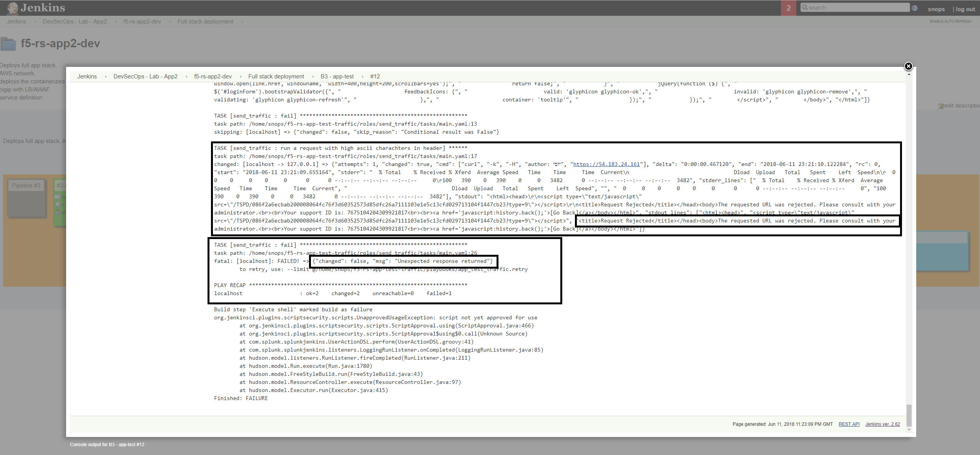This screenshot has width=980, height=455.
Task: Expand arrow after Jenkins in background breadcrumb
Action: [35, 22]
